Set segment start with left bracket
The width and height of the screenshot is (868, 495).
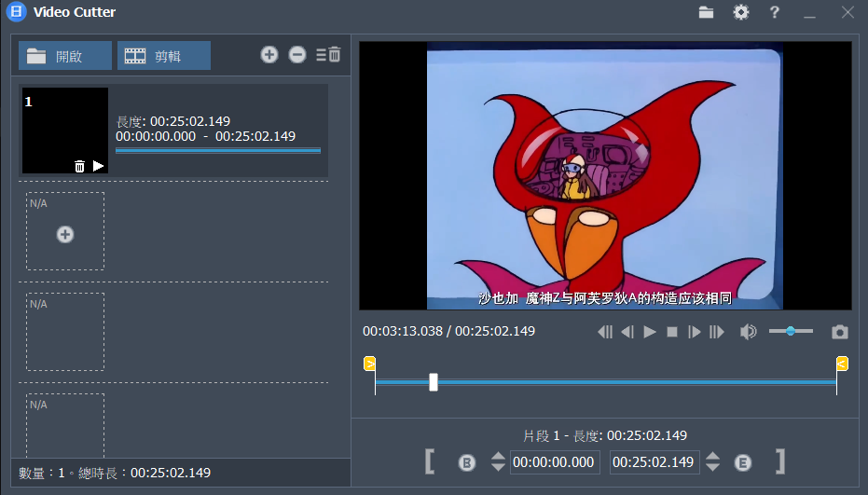point(430,461)
